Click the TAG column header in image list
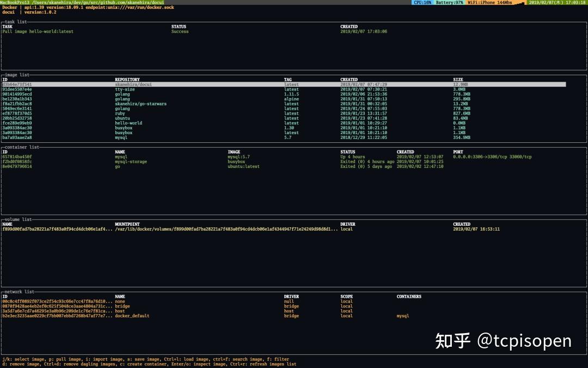Image resolution: width=588 pixels, height=368 pixels. (287, 80)
